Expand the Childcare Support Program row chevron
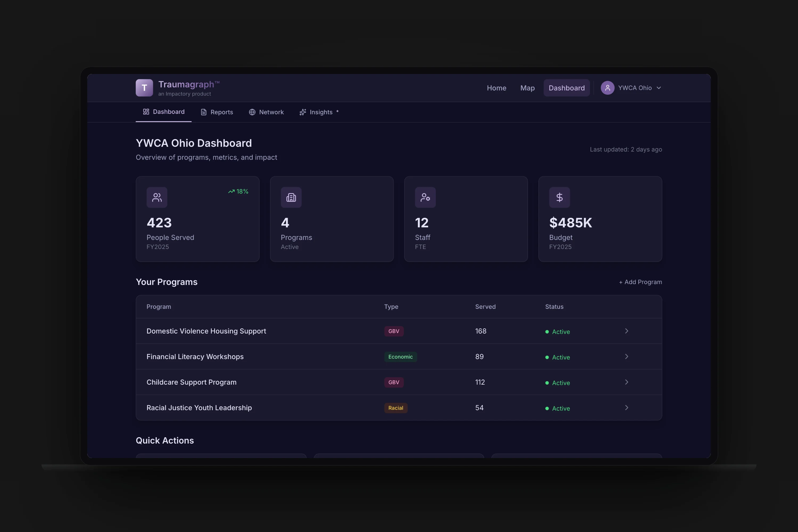Screen dimensions: 798x532 pos(626,382)
